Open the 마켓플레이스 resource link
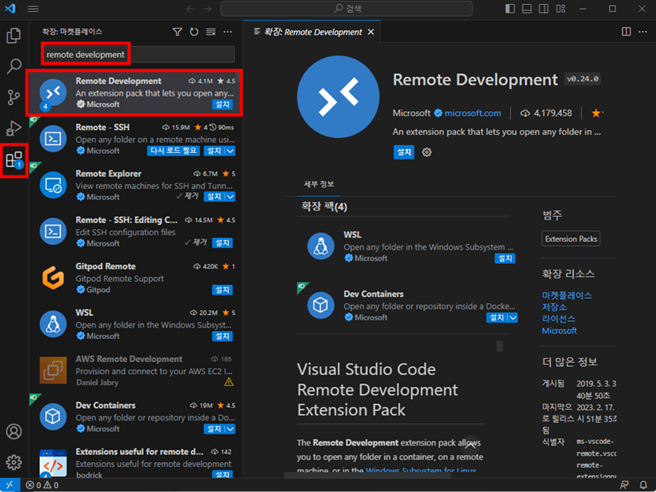This screenshot has width=656, height=492. [x=566, y=295]
